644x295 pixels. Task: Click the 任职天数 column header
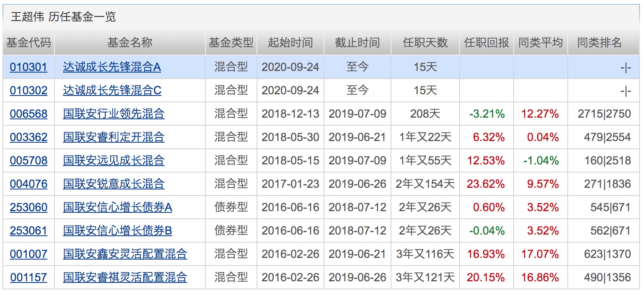point(425,42)
